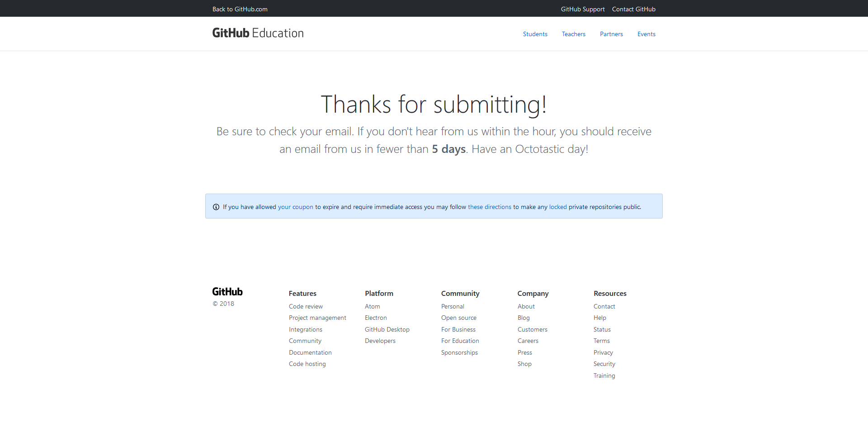The width and height of the screenshot is (868, 437).
Task: Open the Teachers nav item
Action: (x=574, y=34)
